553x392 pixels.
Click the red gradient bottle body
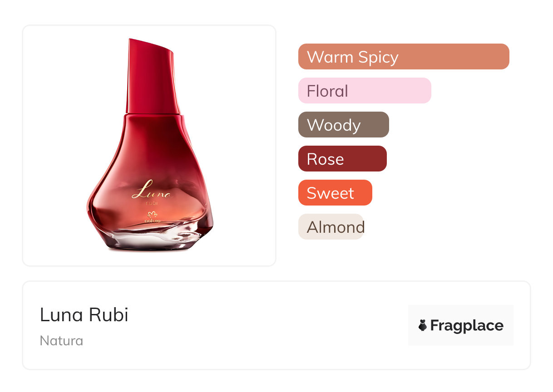[150, 154]
